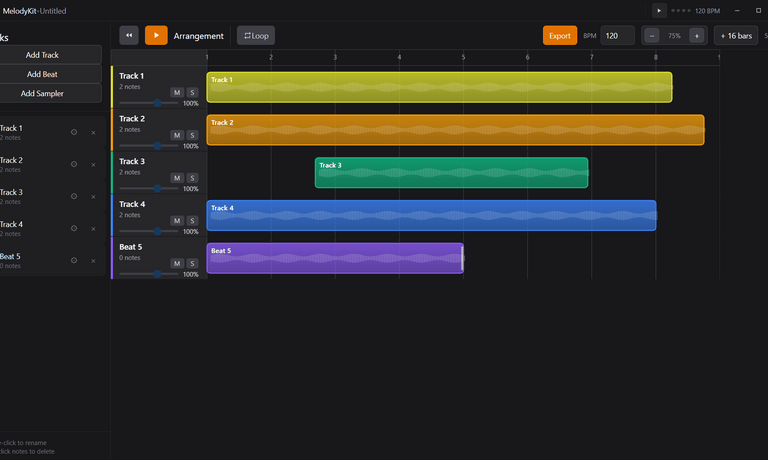Remove Beat 5 with its sidebar X icon
The height and width of the screenshot is (460, 768).
(94, 260)
